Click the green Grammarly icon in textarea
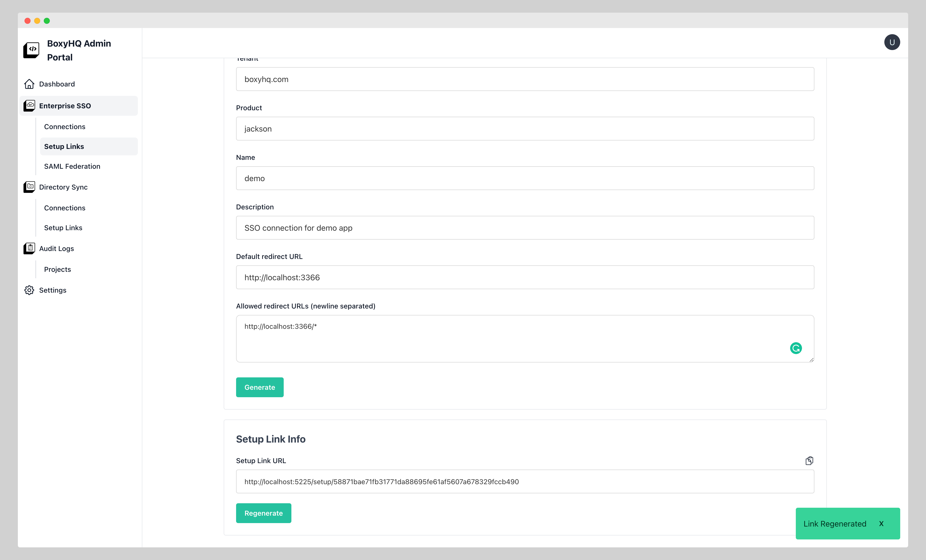926x560 pixels. 796,348
